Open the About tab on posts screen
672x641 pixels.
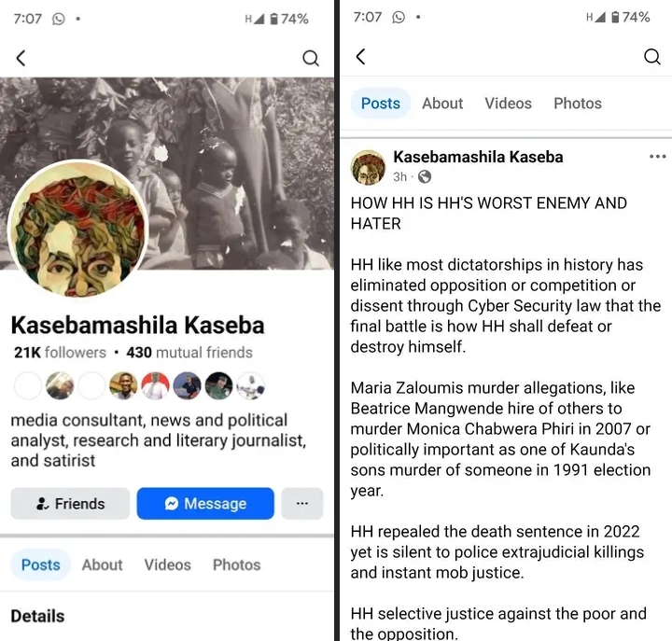pyautogui.click(x=442, y=104)
